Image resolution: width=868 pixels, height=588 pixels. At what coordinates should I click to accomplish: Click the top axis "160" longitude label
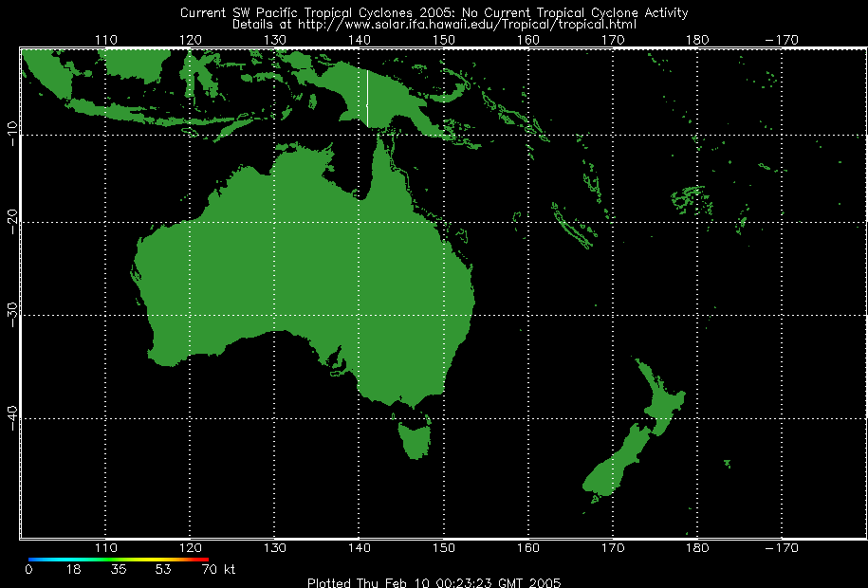click(x=528, y=40)
